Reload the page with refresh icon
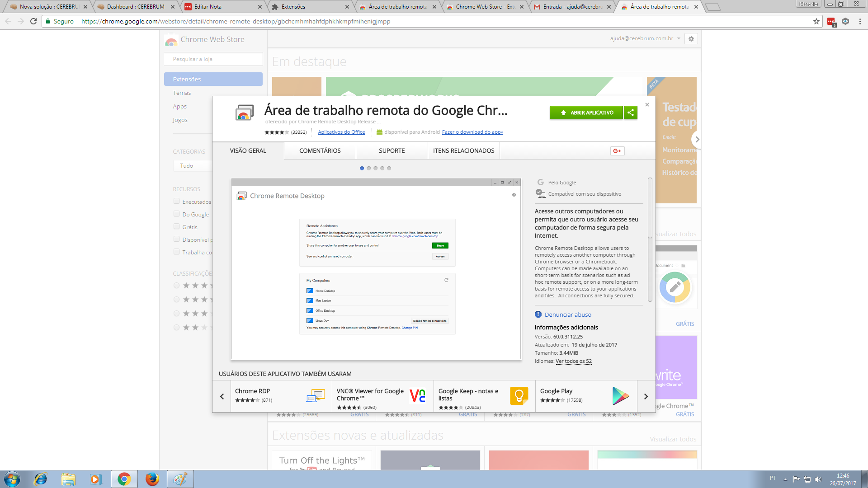The image size is (868, 488). click(33, 21)
